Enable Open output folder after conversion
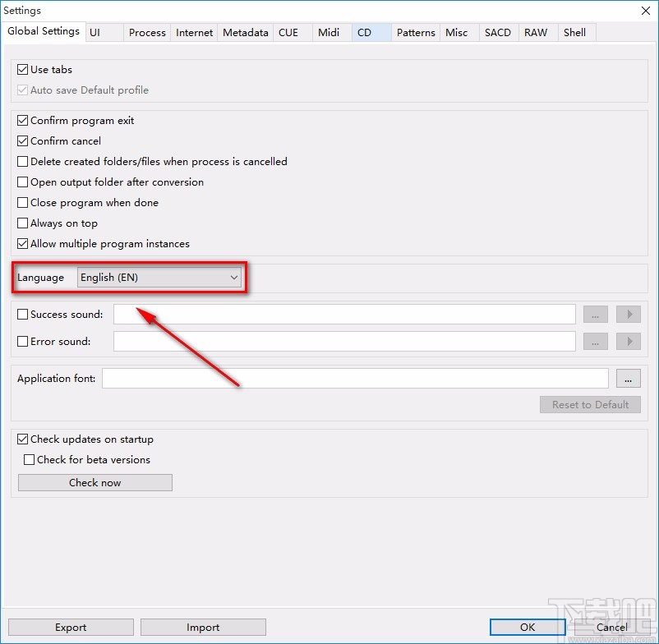 click(x=23, y=182)
